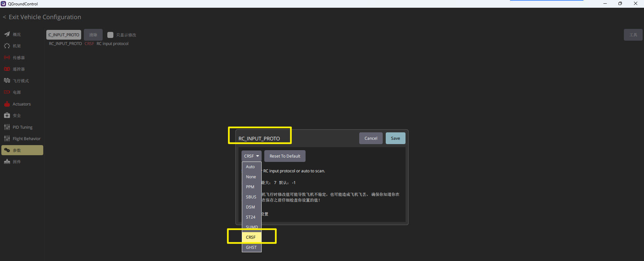Click Exit Vehicle Configuration back link

(x=42, y=17)
